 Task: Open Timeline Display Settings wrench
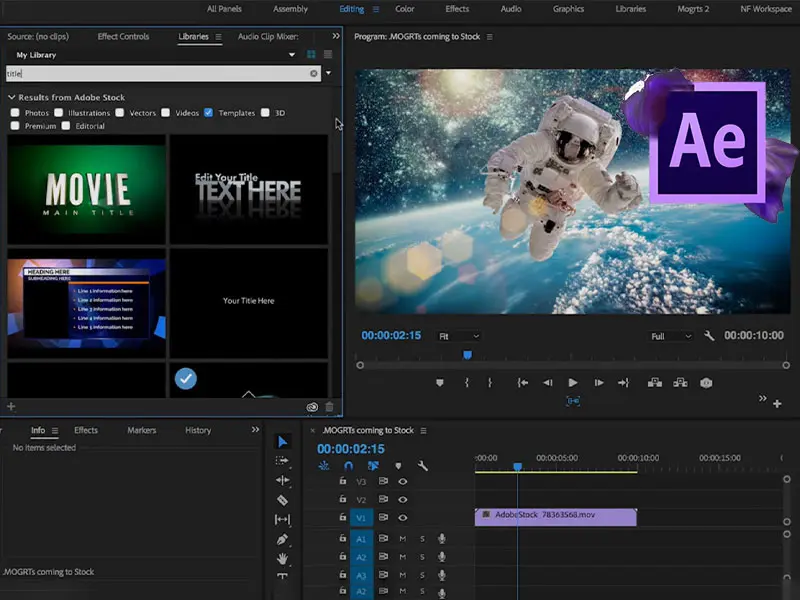click(422, 466)
